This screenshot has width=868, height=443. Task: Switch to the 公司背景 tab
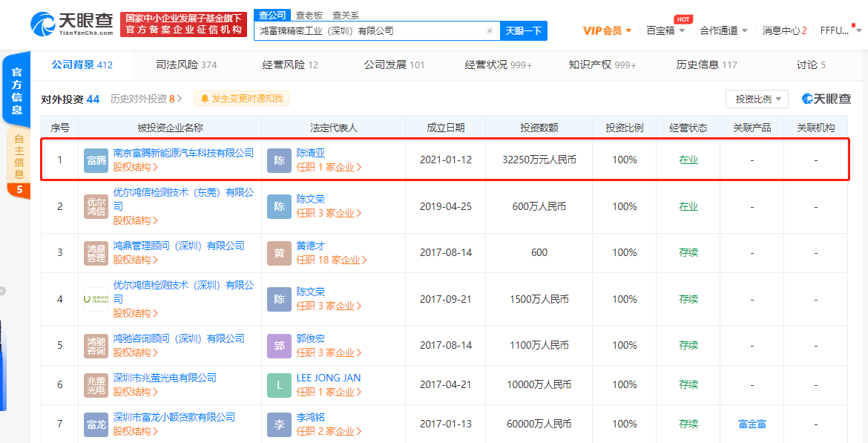point(82,65)
